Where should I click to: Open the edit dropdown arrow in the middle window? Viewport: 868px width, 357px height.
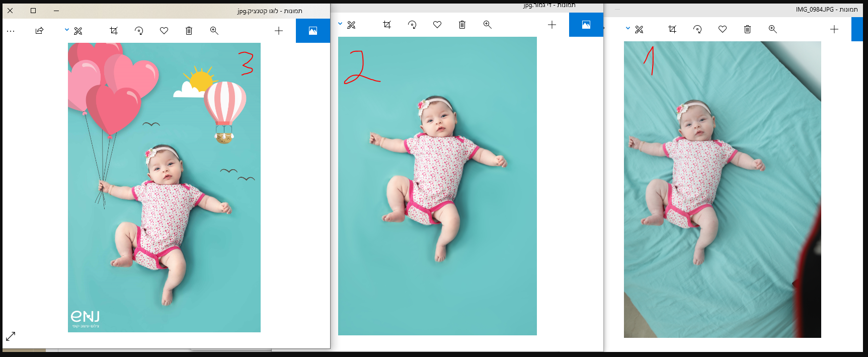point(340,24)
